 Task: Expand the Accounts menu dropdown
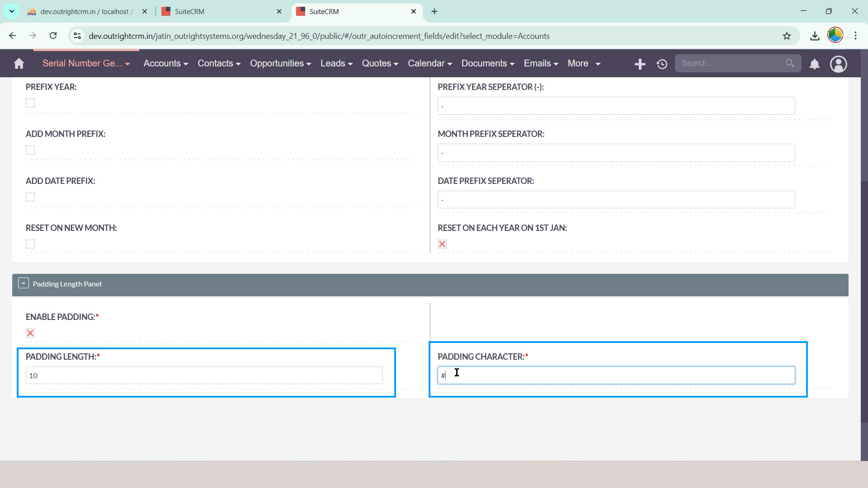[165, 64]
